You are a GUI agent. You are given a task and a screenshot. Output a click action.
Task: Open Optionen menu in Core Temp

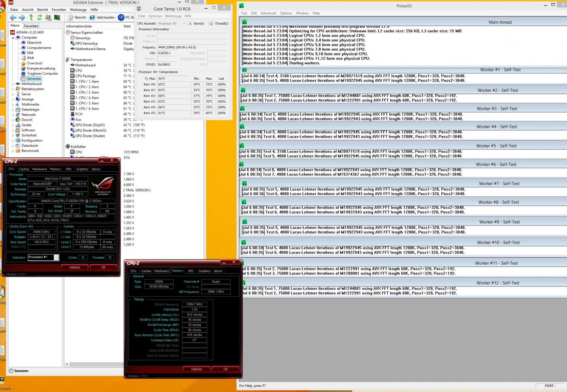pyautogui.click(x=155, y=16)
